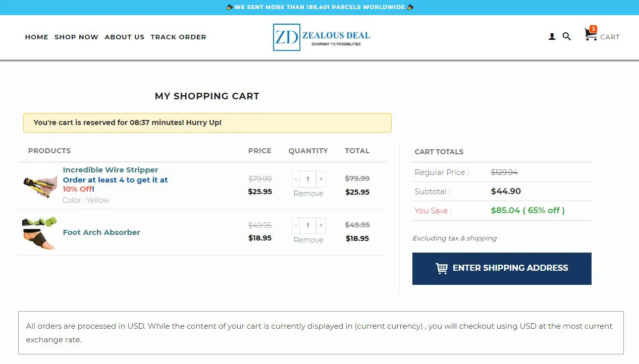The width and height of the screenshot is (639, 364).
Task: Go to the HOME menu item
Action: (x=37, y=37)
